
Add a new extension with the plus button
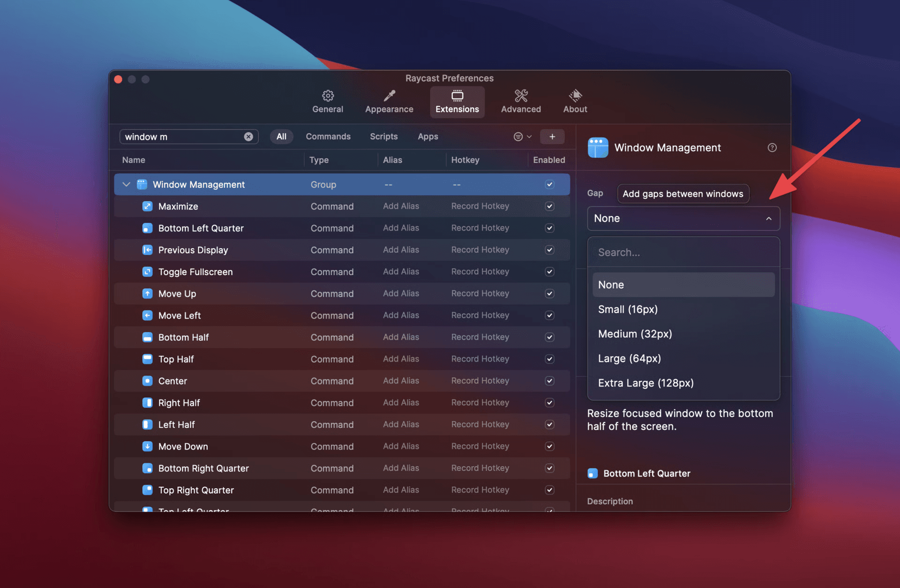point(552,136)
